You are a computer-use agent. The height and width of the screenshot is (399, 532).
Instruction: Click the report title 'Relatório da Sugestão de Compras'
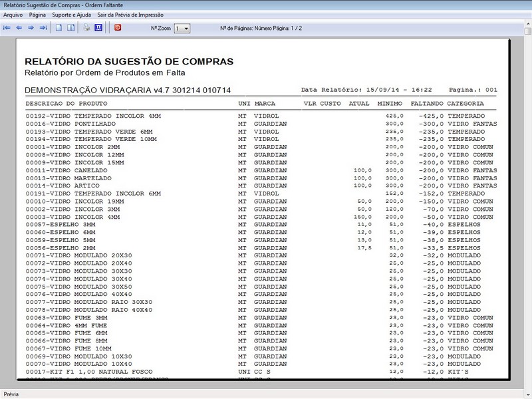(x=129, y=61)
